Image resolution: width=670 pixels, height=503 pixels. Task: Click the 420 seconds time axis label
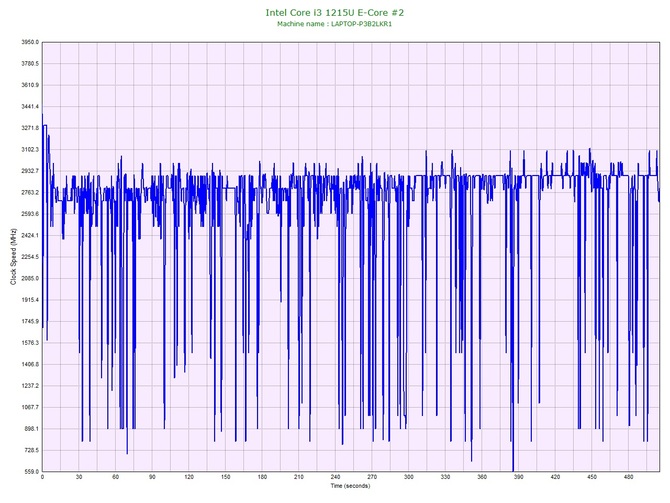555,477
